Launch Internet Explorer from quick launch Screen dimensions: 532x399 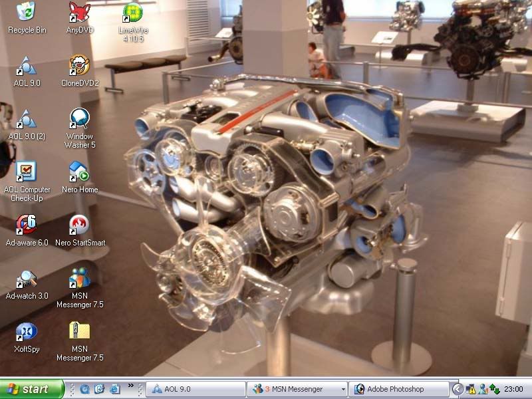[x=114, y=389]
